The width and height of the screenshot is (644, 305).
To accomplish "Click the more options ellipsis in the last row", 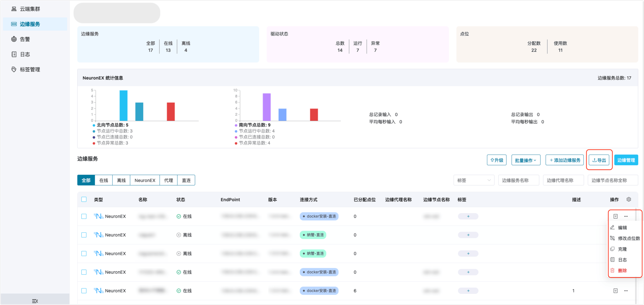I will click(x=626, y=291).
